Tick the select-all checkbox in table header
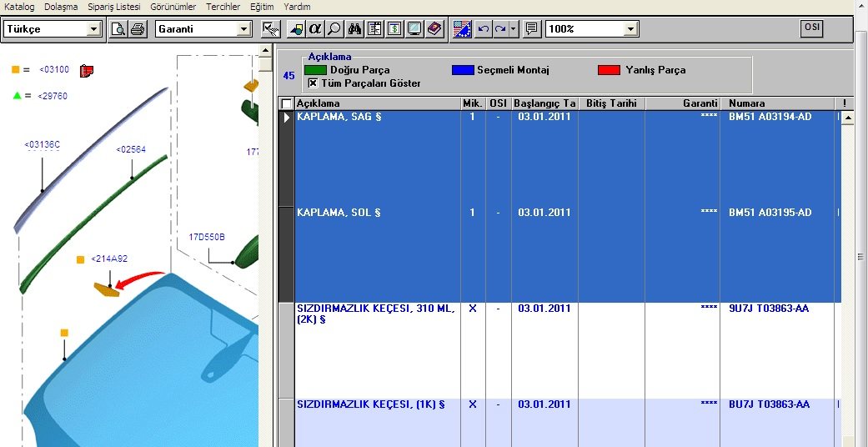 click(287, 103)
